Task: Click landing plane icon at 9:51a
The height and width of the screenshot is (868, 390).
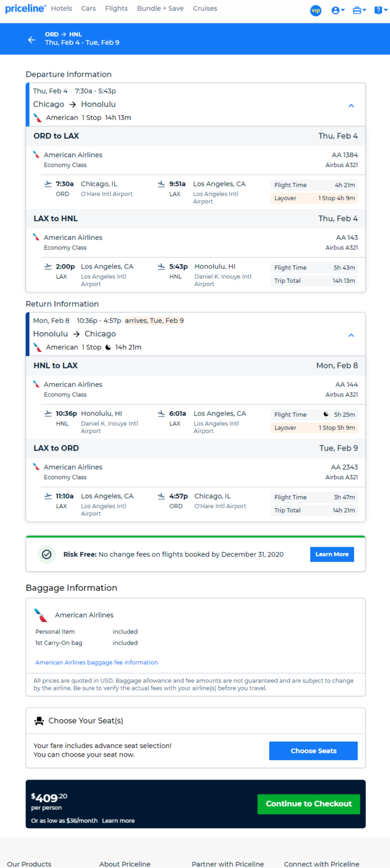Action: click(161, 184)
